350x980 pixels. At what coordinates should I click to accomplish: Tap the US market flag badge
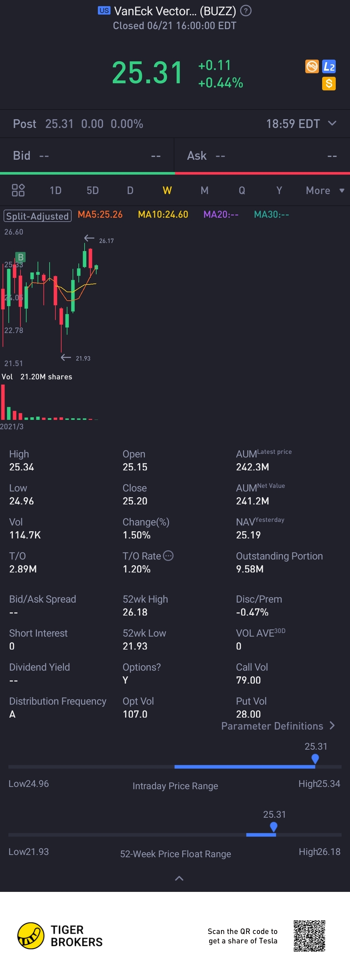(x=104, y=11)
